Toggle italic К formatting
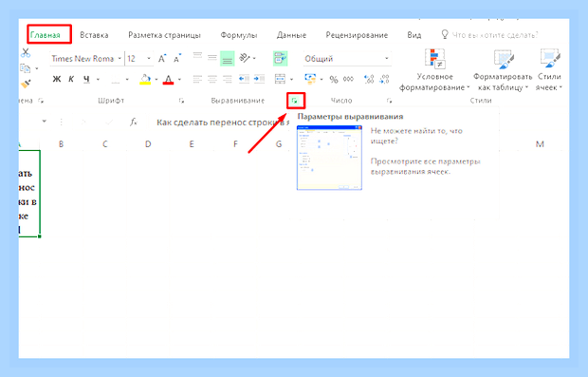Screen dimensions: 588x377 71,79
